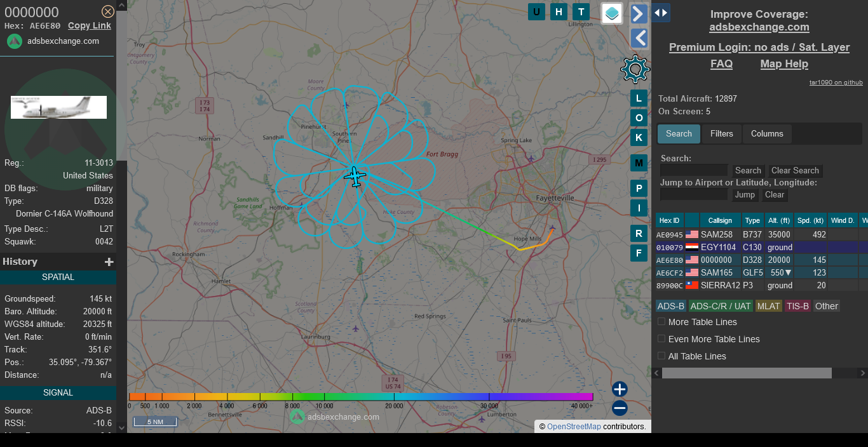868x447 pixels.
Task: Switch to the Filters tab
Action: click(721, 134)
